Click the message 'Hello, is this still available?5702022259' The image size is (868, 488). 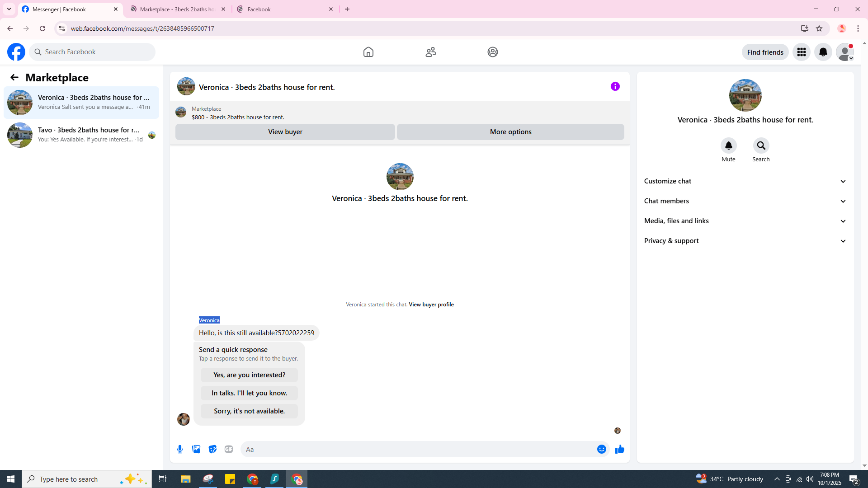pyautogui.click(x=256, y=333)
